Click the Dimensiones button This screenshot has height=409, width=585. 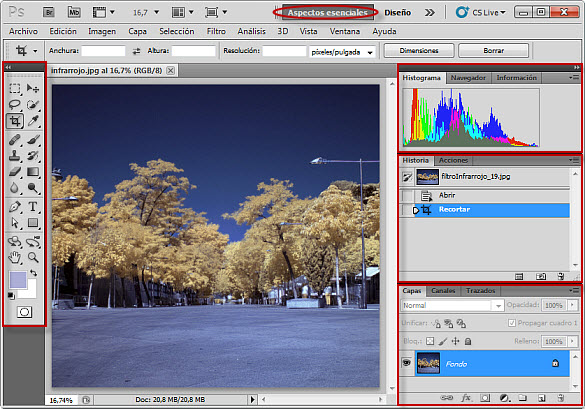tap(419, 50)
